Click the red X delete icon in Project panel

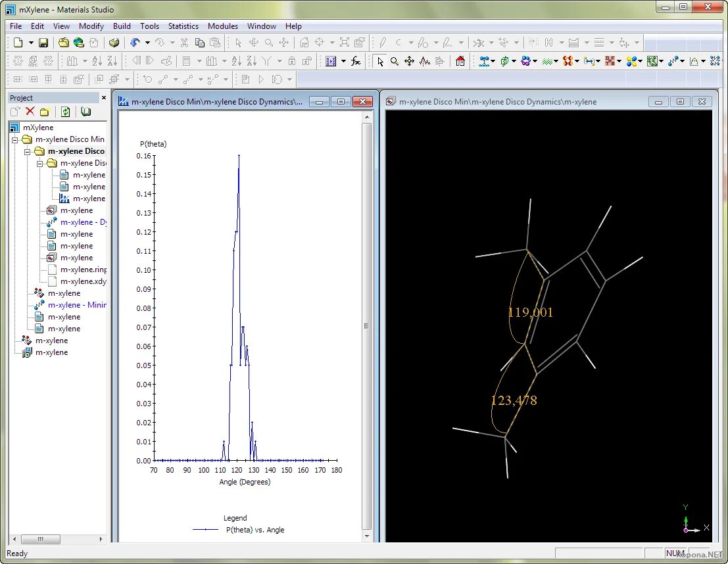30,112
